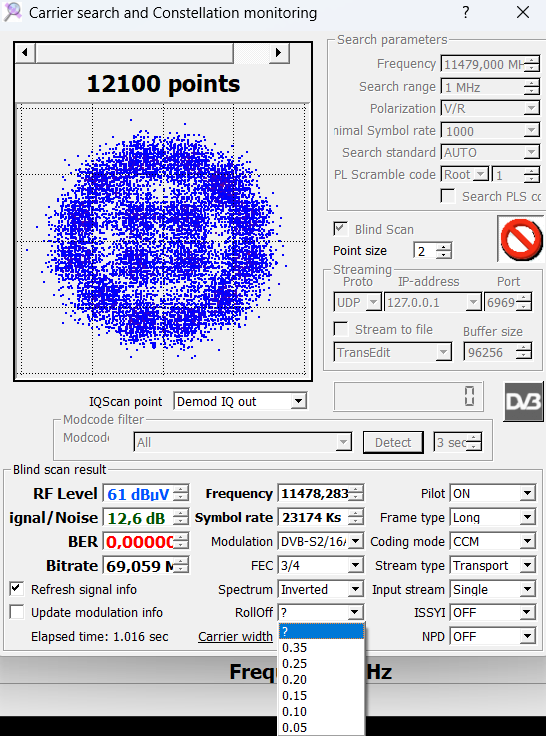
Task: Open the Pilot ON dropdown
Action: tap(528, 493)
